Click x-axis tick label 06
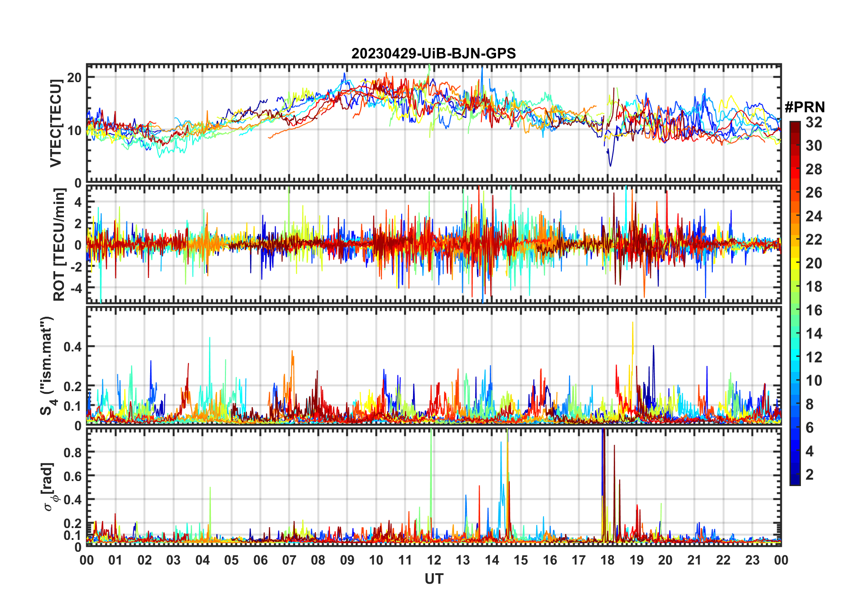The width and height of the screenshot is (868, 607). [261, 560]
